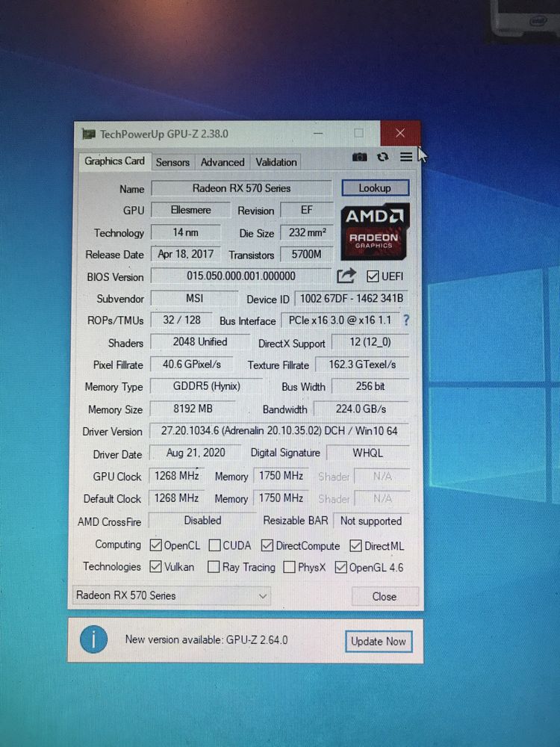Image resolution: width=560 pixels, height=747 pixels.
Task: Click the Pixel Fillrate 40.6 GPixel/s
Action: [x=191, y=365]
